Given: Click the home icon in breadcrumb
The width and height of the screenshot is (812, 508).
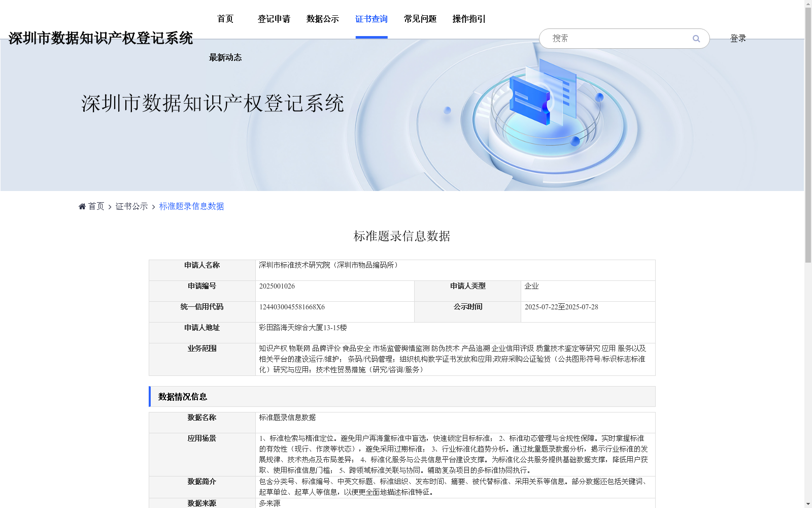Looking at the screenshot, I should point(82,206).
